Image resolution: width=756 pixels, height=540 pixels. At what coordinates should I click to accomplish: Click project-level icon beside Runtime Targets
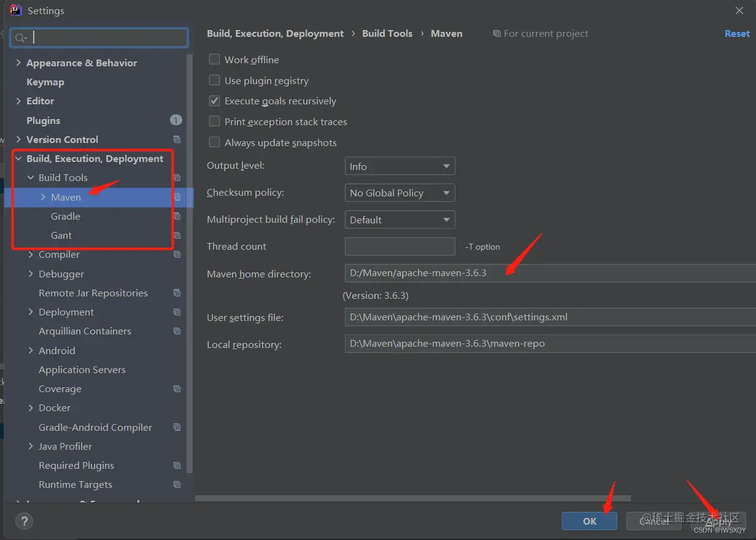(177, 484)
